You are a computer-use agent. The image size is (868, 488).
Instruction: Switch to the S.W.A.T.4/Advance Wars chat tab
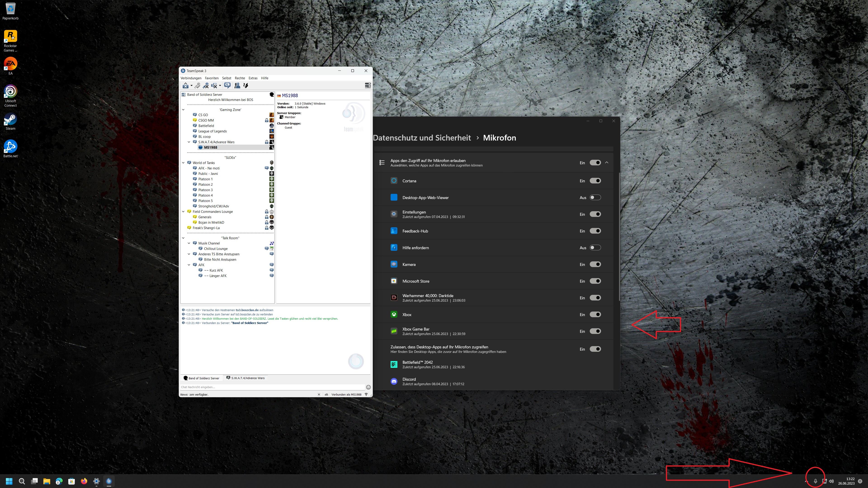click(x=246, y=378)
